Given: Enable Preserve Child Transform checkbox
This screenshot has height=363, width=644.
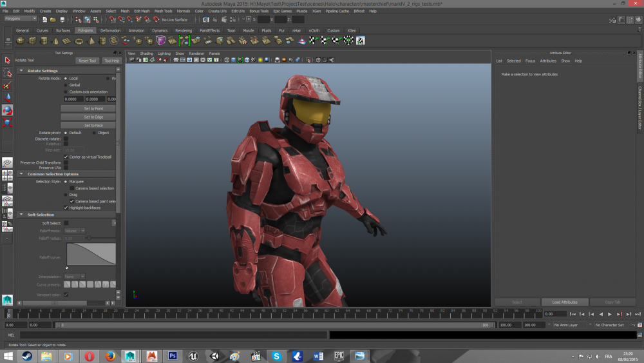Looking at the screenshot, I should coord(66,162).
